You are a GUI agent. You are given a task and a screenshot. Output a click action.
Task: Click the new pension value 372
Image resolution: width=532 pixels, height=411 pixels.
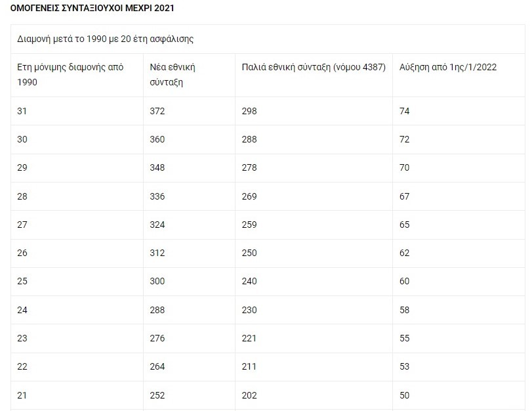(x=157, y=112)
